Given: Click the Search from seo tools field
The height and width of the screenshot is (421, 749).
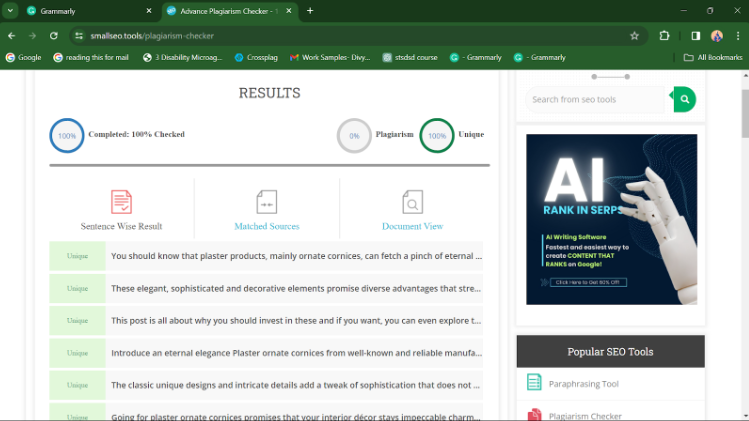Looking at the screenshot, I should (595, 99).
